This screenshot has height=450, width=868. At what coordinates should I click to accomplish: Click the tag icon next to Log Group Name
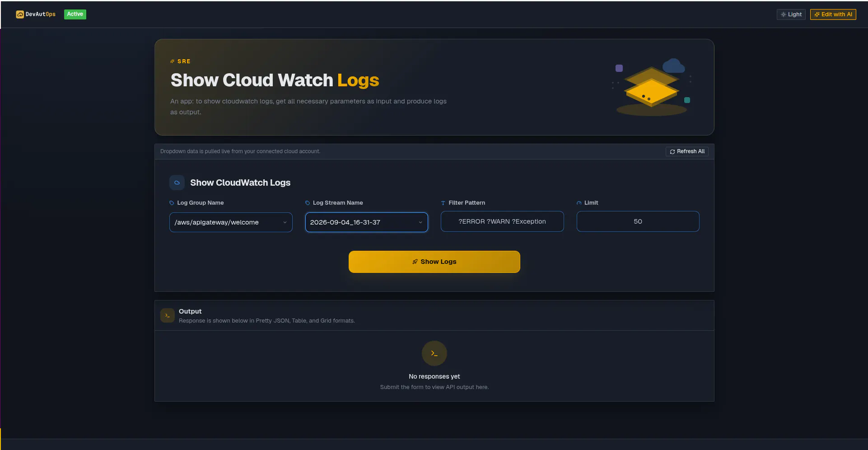[x=172, y=203]
